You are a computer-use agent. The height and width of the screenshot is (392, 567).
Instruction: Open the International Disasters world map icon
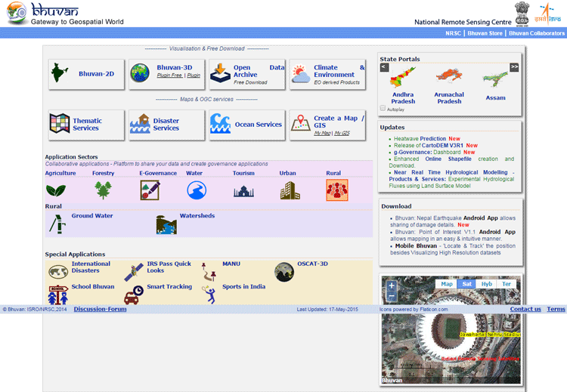pyautogui.click(x=58, y=271)
